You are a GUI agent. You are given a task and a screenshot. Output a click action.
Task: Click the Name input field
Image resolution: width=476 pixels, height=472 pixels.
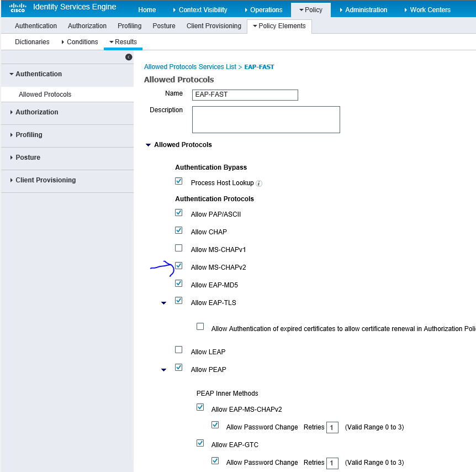[245, 95]
